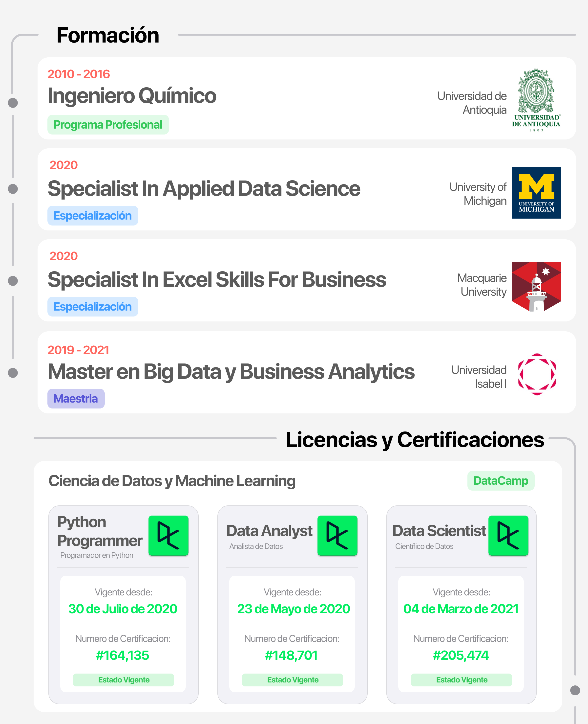This screenshot has height=724, width=588.
Task: Click Estado Vigente on Python Programmer card
Action: point(124,680)
